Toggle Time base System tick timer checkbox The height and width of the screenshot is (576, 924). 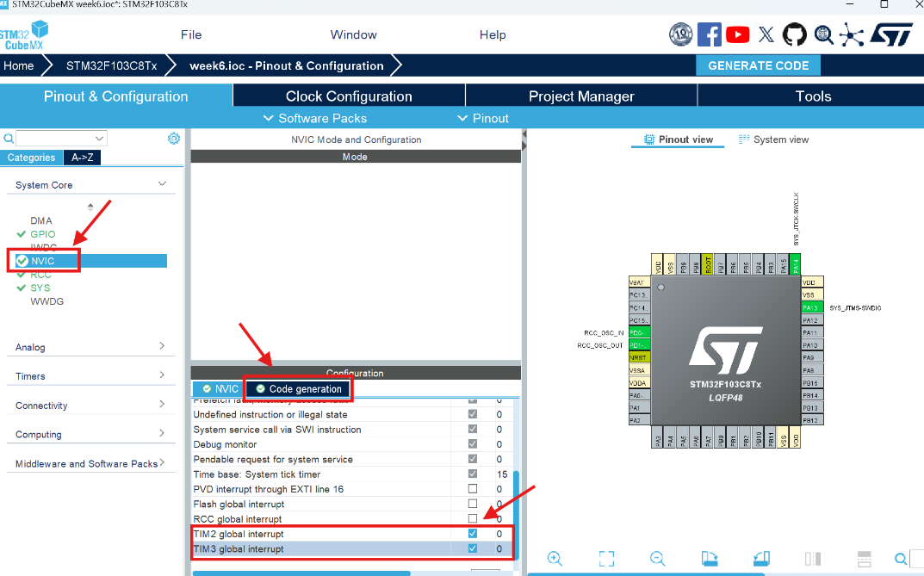[473, 474]
